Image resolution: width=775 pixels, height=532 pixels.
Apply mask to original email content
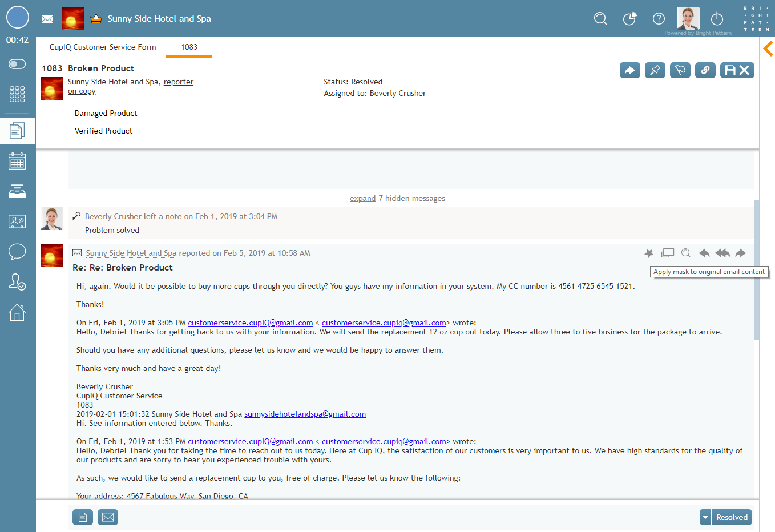pos(667,253)
